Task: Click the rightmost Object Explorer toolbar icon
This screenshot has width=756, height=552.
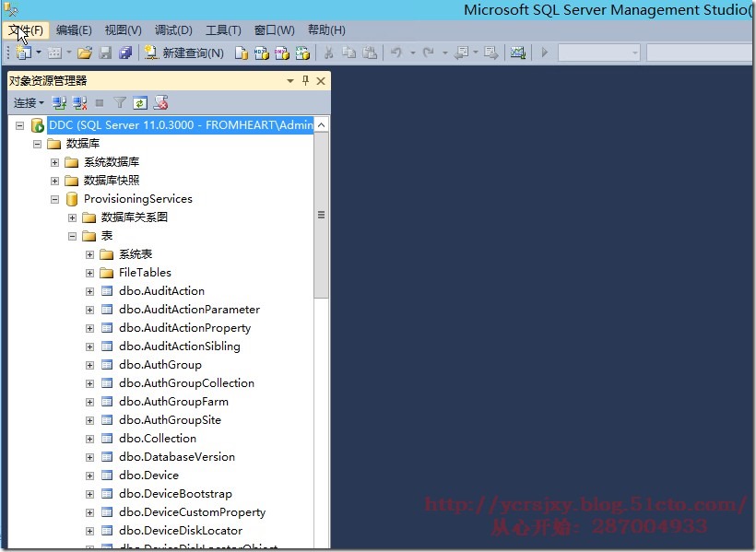Action: coord(160,102)
